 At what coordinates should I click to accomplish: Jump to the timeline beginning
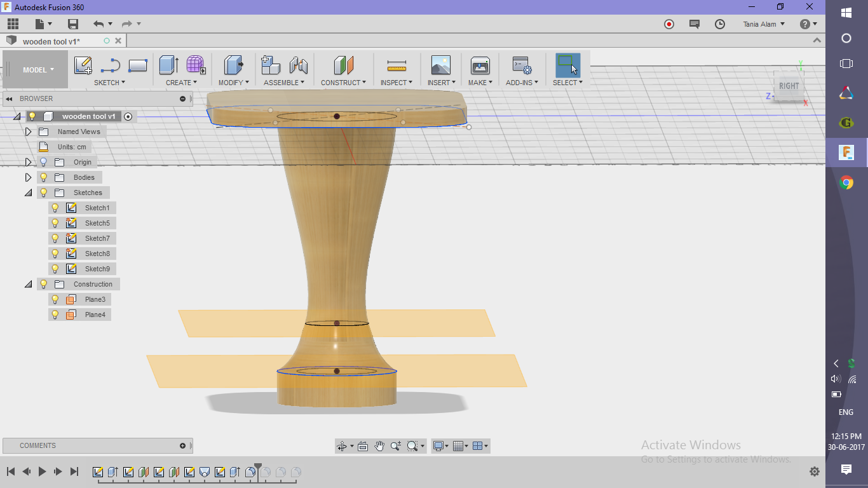11,471
